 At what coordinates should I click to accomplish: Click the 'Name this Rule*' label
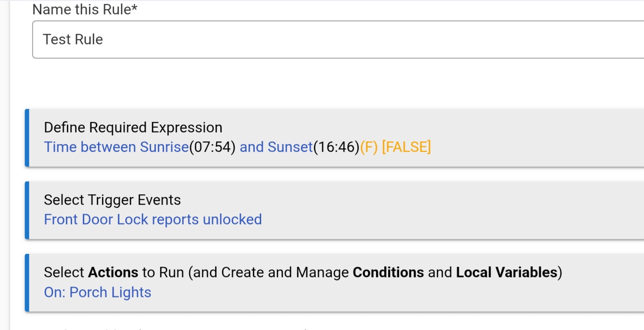(85, 9)
